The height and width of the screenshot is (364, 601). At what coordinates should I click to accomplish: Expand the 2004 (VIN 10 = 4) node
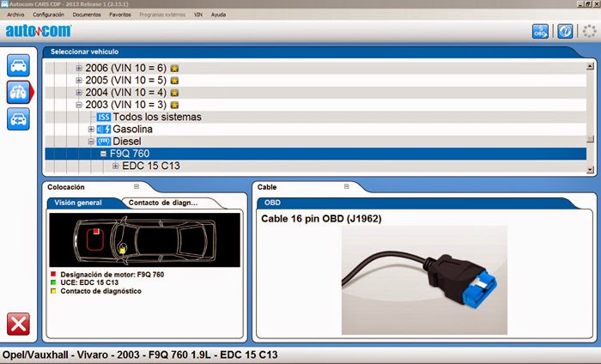coord(79,93)
